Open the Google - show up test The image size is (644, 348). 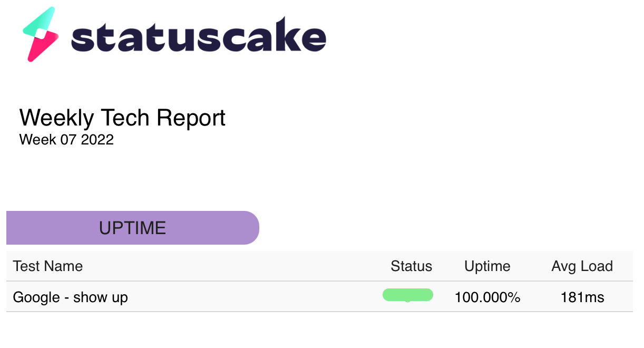[70, 297]
